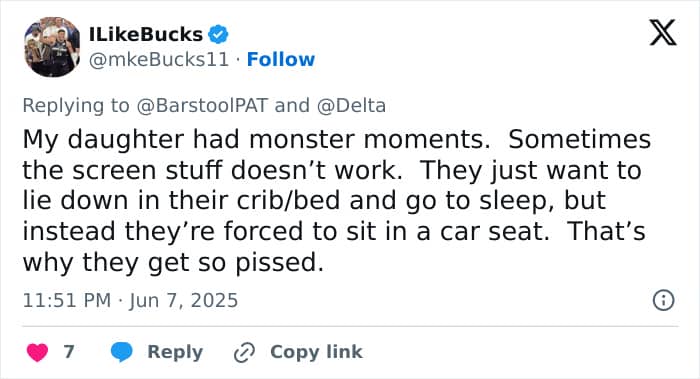This screenshot has width=700, height=379.
Task: Open the circled info icon
Action: pyautogui.click(x=663, y=300)
